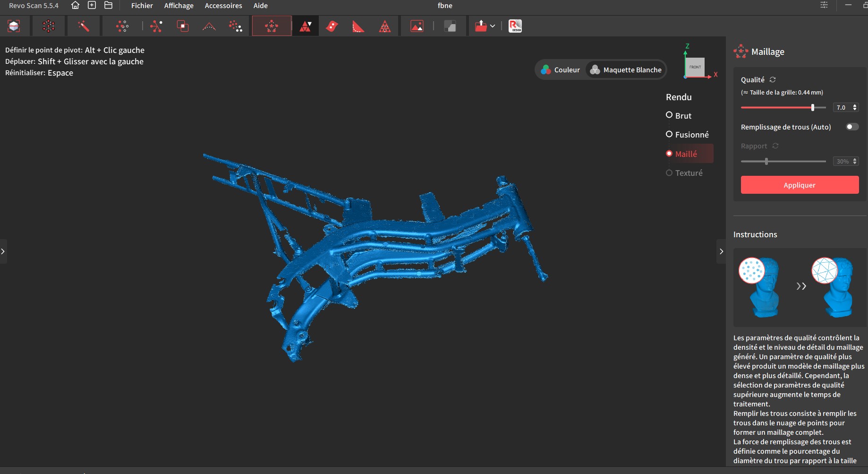Click the Appliquer button
The height and width of the screenshot is (474, 868).
point(800,185)
